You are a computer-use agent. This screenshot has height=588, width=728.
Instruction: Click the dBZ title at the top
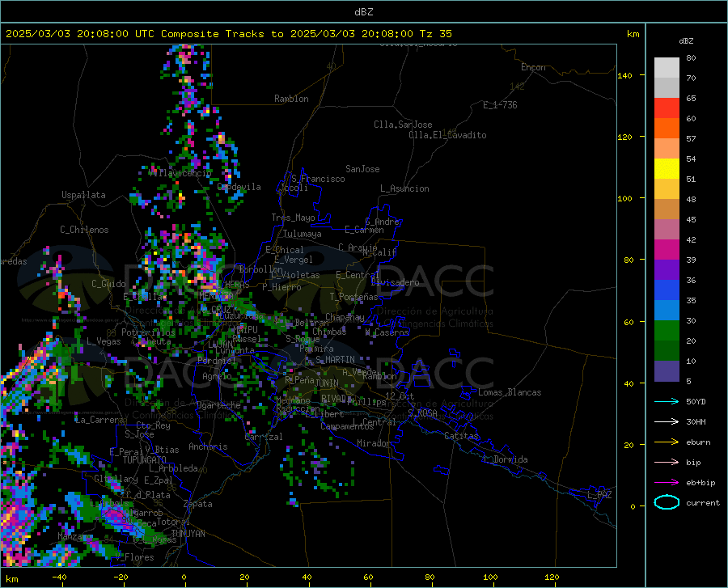[x=363, y=12]
